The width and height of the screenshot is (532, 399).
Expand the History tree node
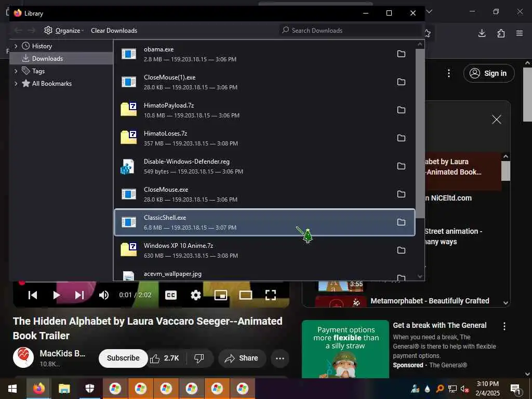point(16,46)
